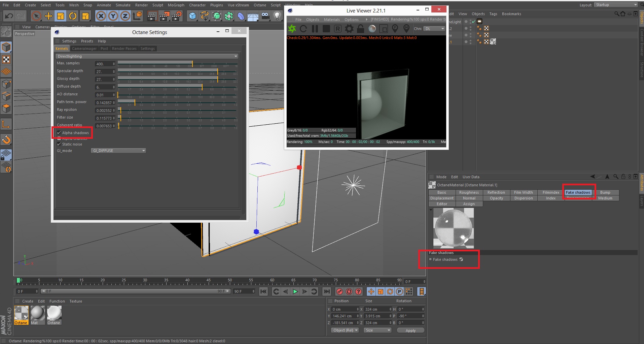
Task: Enable render region in Live Viewer
Action: coord(384,29)
